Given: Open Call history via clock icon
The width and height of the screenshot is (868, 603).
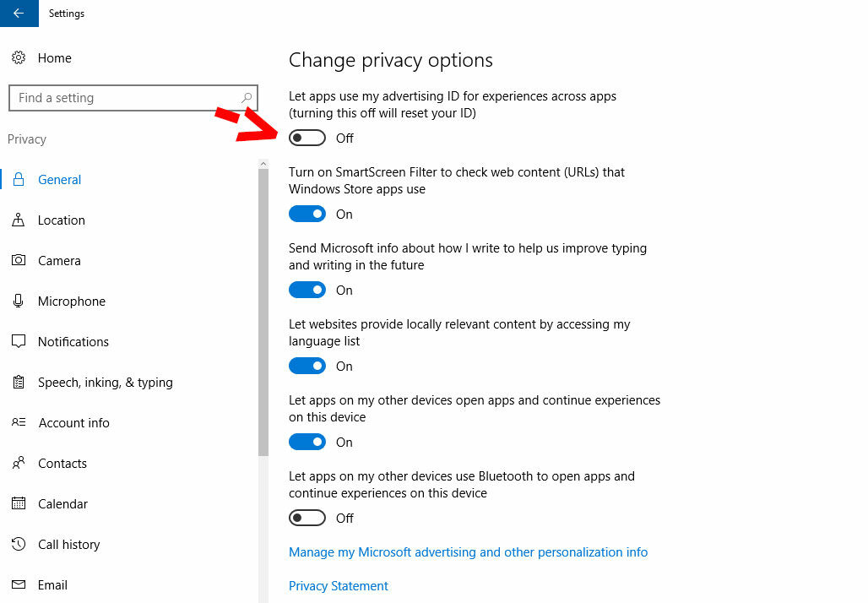Looking at the screenshot, I should [x=19, y=544].
